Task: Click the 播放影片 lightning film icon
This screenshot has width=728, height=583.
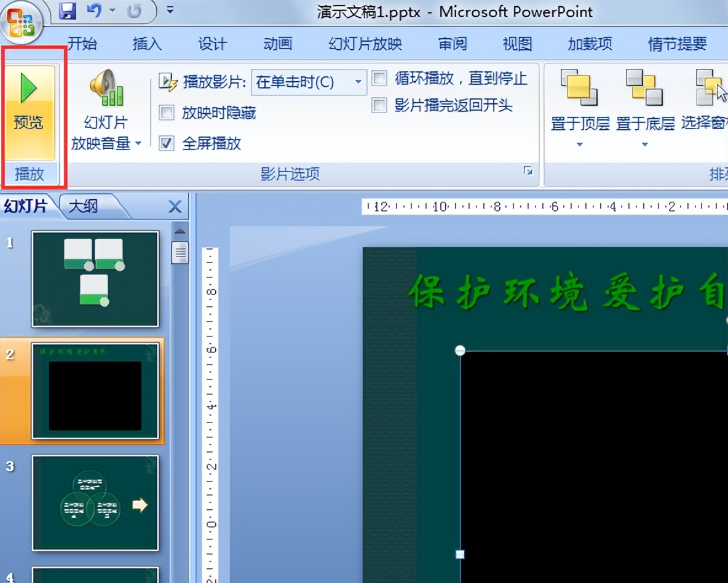Action: 168,82
